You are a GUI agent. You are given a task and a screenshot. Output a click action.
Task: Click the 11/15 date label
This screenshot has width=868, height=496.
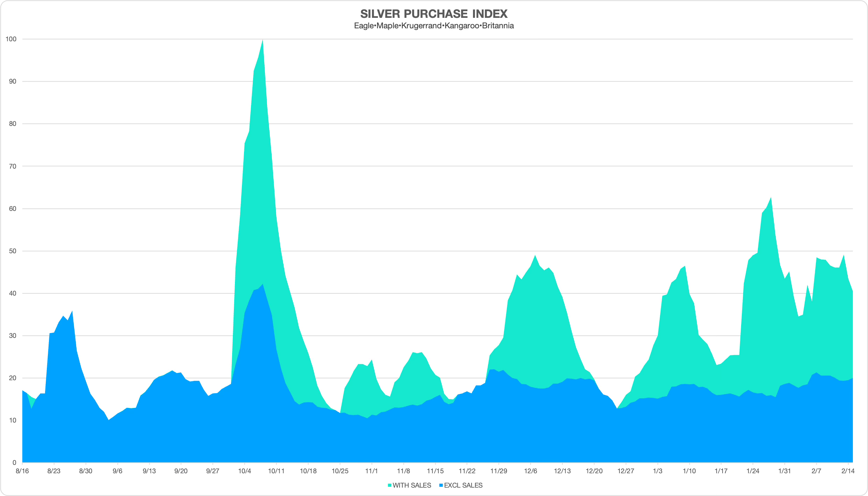pos(435,471)
